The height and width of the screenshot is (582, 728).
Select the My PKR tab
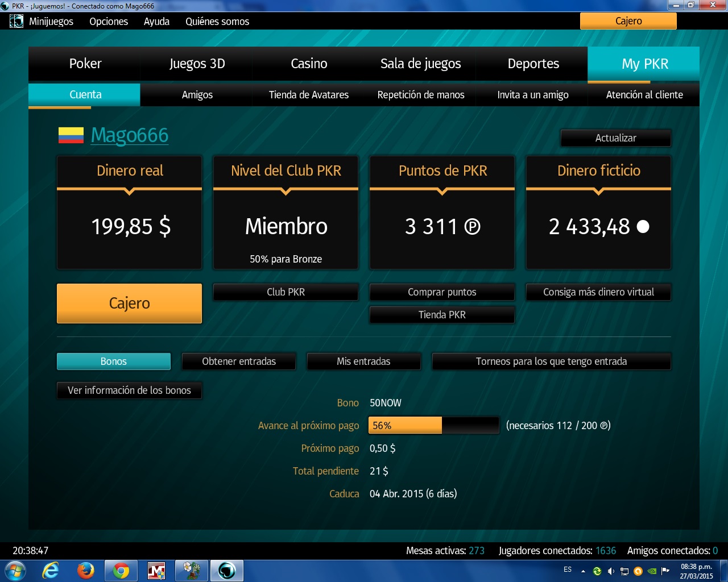pos(644,64)
